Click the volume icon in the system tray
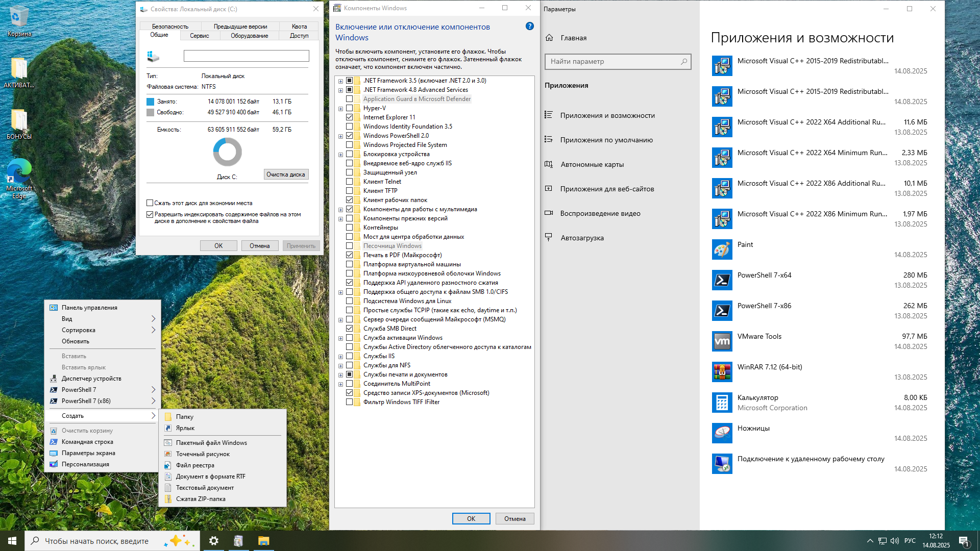 pos(895,541)
